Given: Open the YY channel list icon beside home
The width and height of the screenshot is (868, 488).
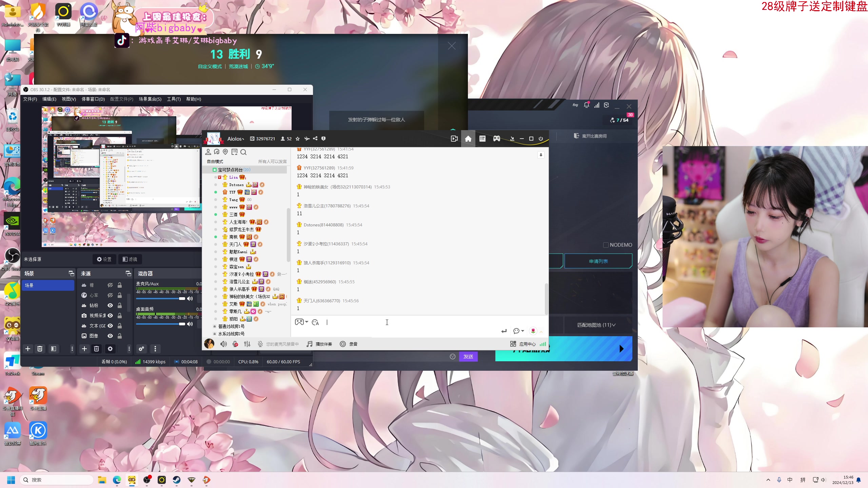Looking at the screenshot, I should (x=482, y=139).
